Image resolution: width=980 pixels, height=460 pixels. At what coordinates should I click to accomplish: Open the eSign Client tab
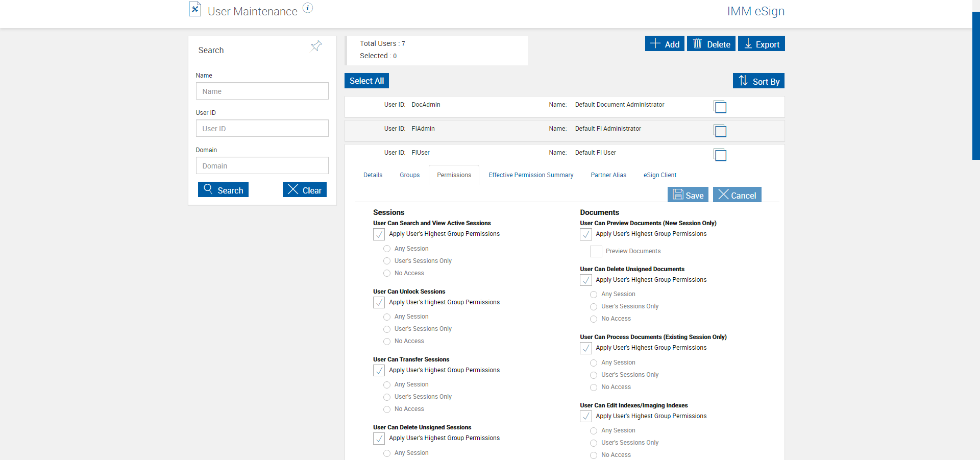(x=659, y=175)
